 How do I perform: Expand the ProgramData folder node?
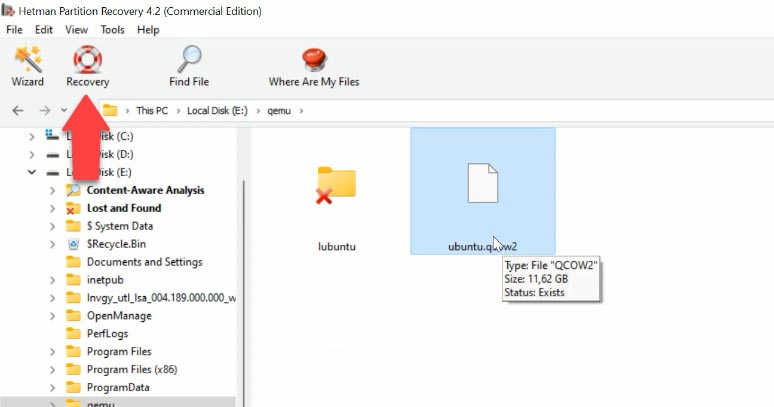(x=52, y=387)
